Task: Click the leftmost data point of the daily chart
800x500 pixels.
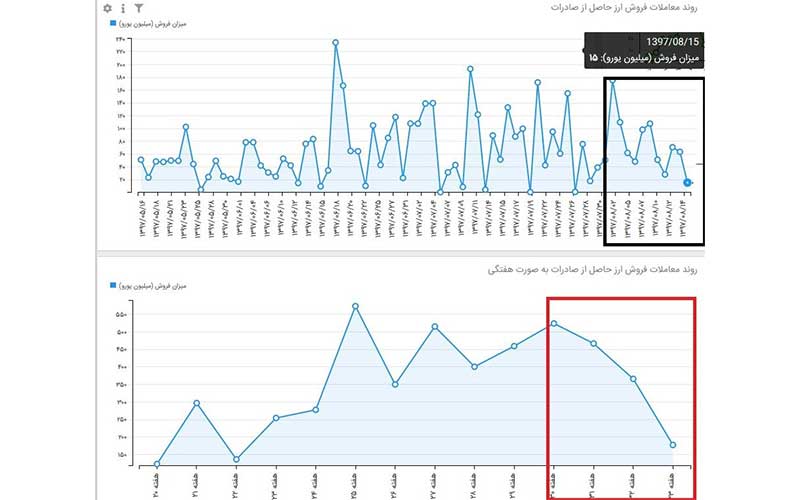Action: [x=140, y=160]
